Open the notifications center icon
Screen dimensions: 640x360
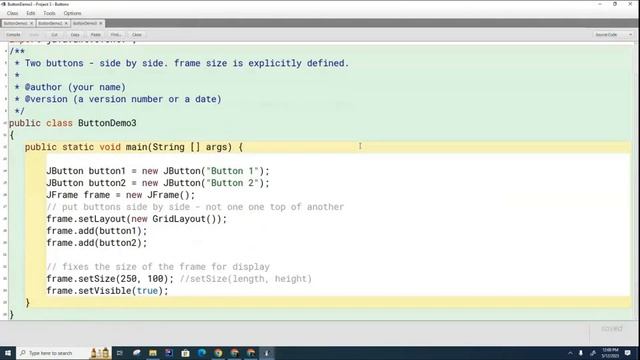(628, 353)
